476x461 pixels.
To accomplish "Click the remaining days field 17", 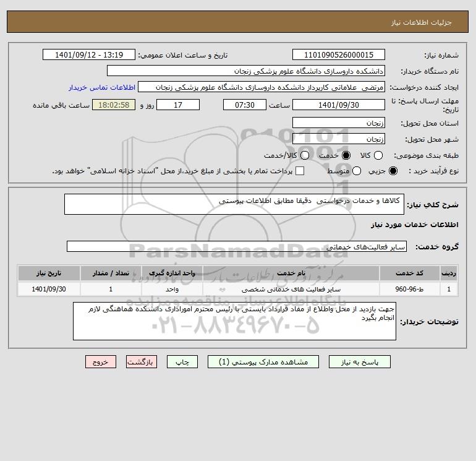I will point(178,105).
